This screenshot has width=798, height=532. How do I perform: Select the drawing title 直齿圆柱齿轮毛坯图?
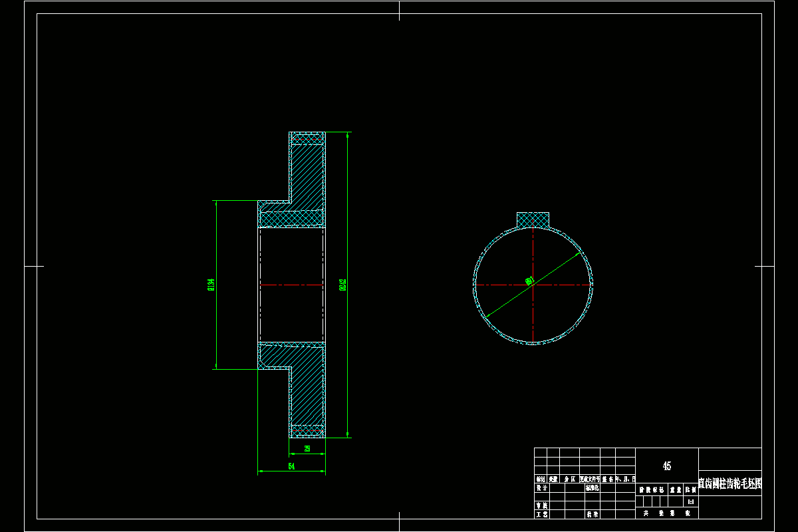coord(730,483)
